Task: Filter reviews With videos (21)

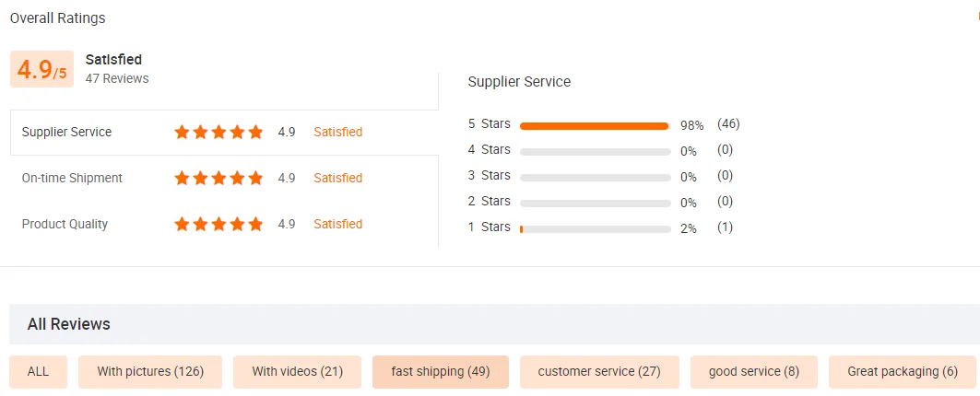Action: coord(297,371)
